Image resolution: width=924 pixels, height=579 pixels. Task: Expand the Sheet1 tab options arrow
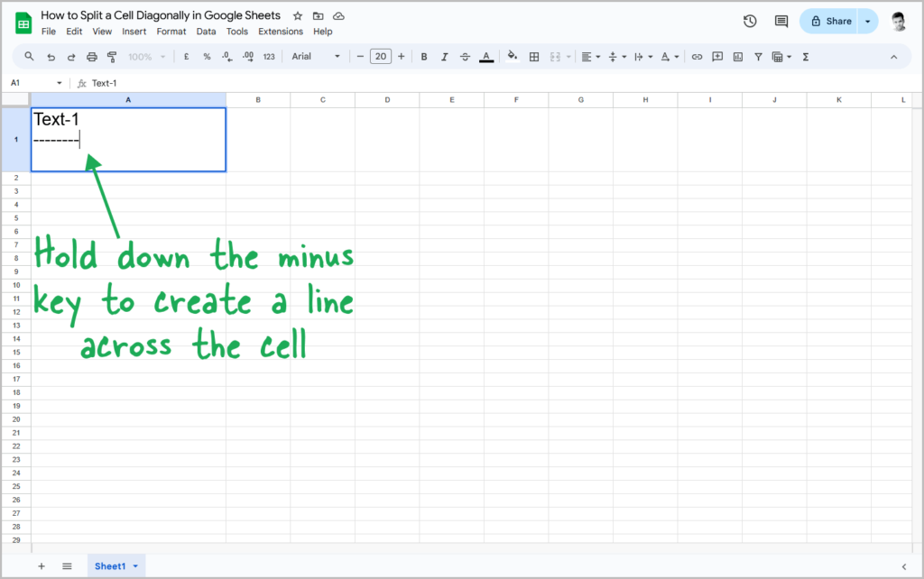click(135, 566)
